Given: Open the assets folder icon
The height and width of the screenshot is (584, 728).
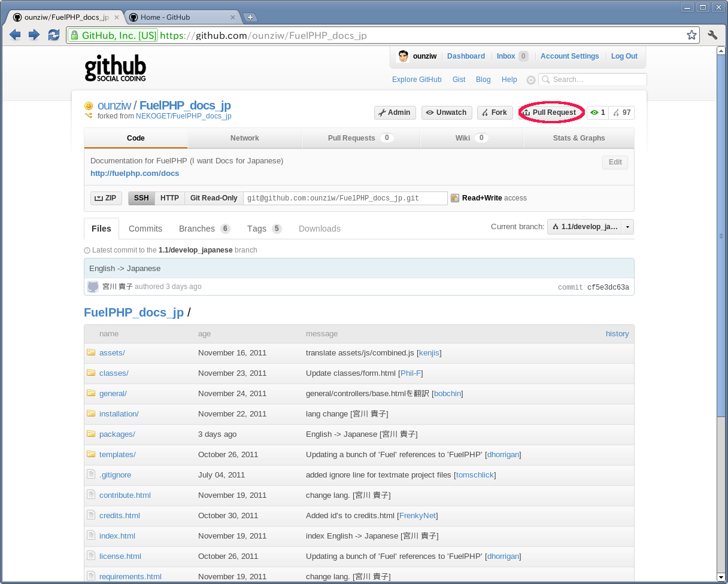Looking at the screenshot, I should click(x=91, y=352).
